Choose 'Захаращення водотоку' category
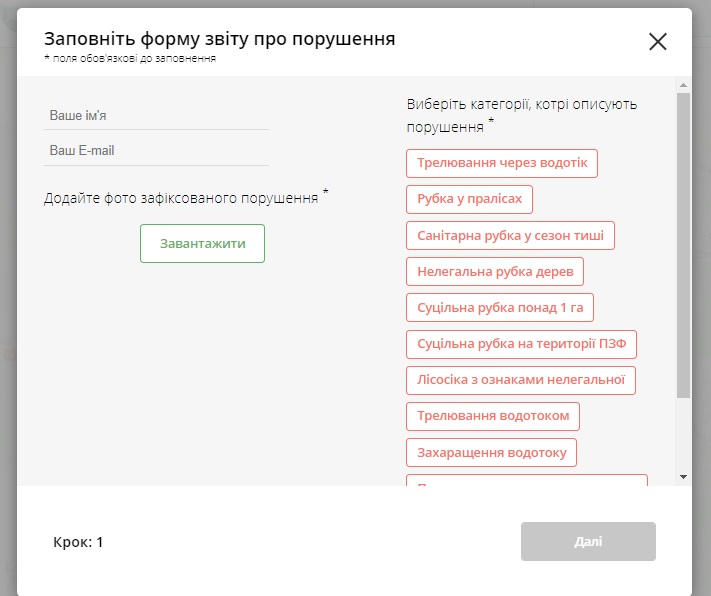This screenshot has height=596, width=711. tap(492, 452)
